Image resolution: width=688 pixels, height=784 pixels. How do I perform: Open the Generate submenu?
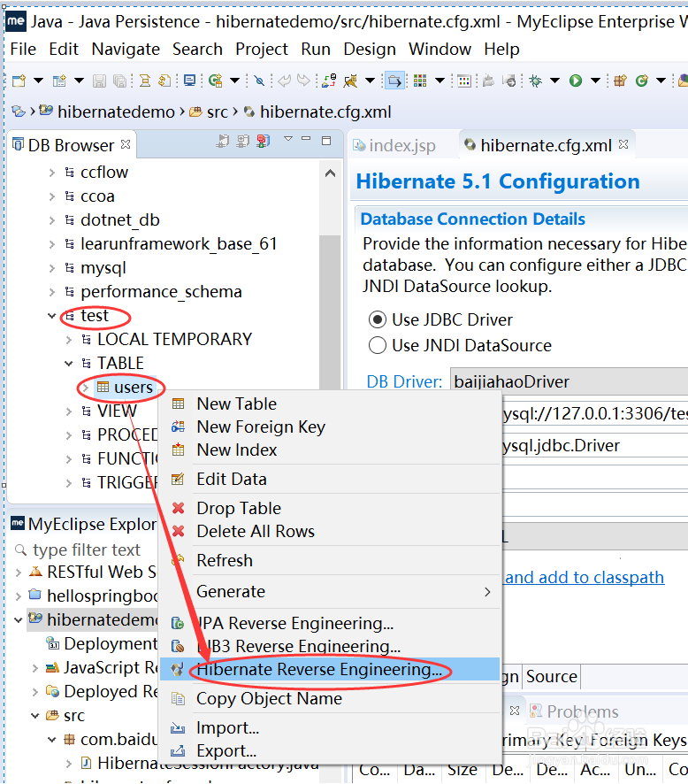point(330,591)
